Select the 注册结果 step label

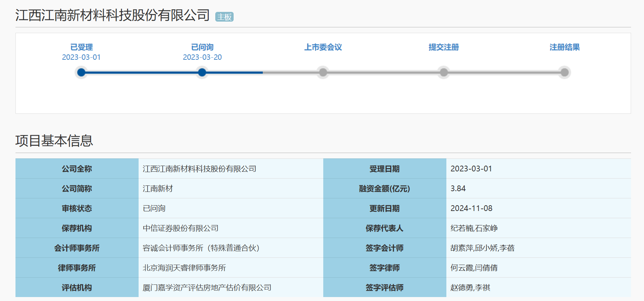point(564,47)
